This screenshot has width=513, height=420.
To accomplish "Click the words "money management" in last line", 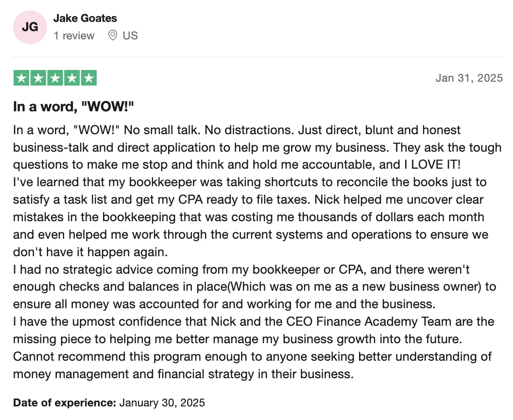I will [x=71, y=374].
